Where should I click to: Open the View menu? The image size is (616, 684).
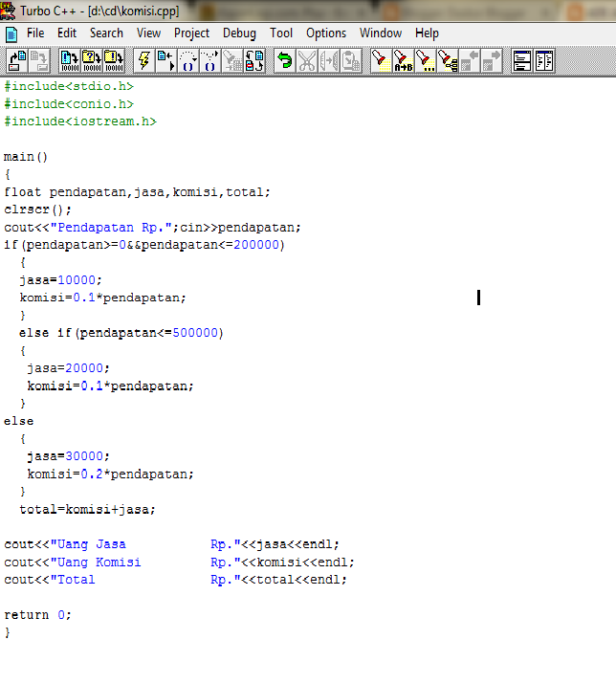pos(149,33)
